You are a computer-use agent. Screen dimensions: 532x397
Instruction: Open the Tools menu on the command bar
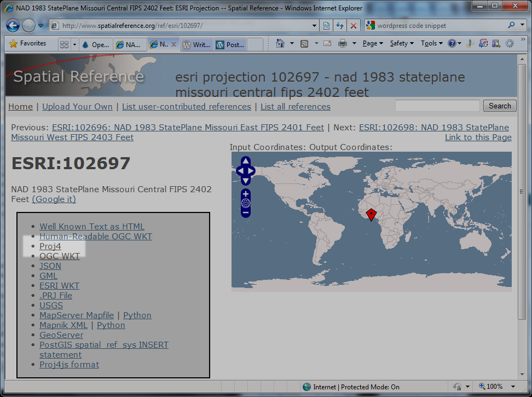(431, 43)
